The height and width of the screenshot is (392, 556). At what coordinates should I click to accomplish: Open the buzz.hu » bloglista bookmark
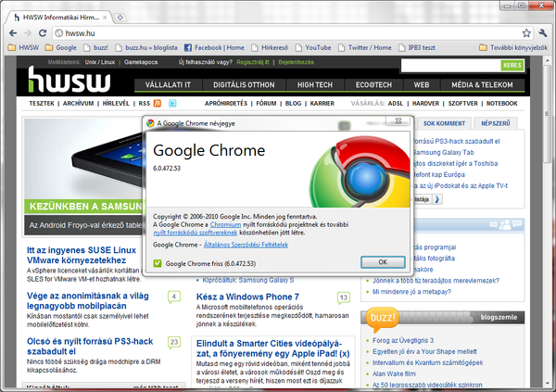point(146,47)
